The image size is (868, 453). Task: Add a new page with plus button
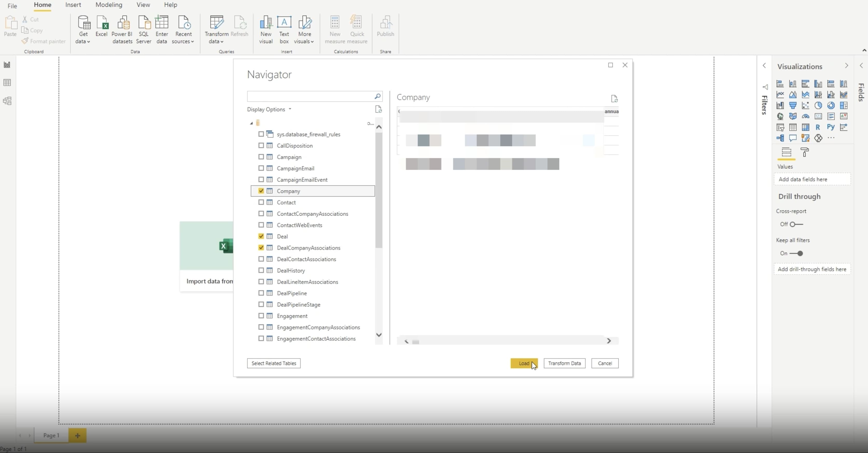point(78,435)
